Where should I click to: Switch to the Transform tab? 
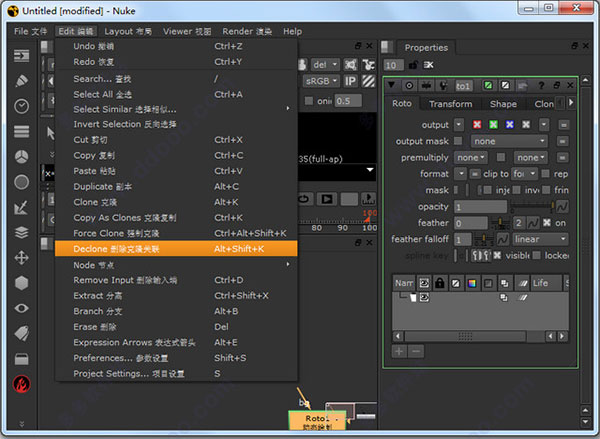click(450, 104)
